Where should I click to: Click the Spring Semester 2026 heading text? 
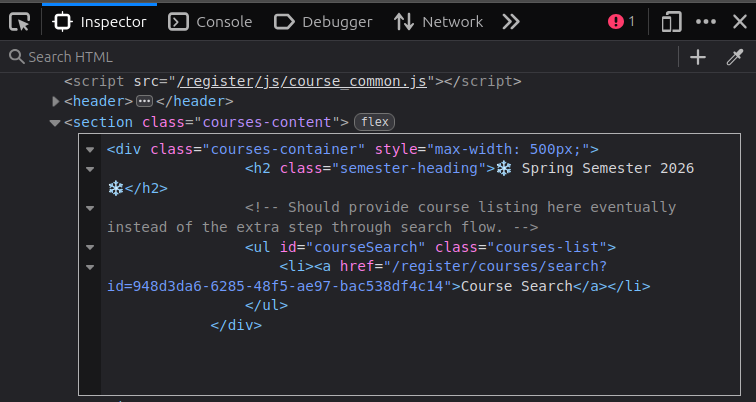pos(608,168)
